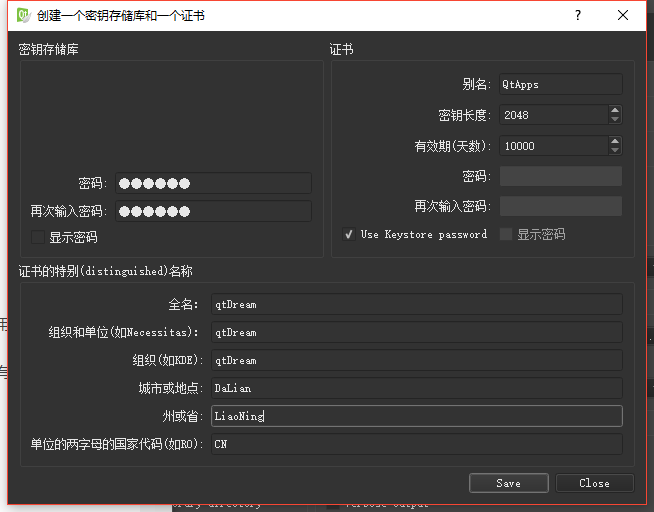Click the disabled certificate 再次输入密码 field
The width and height of the screenshot is (654, 512).
561,206
